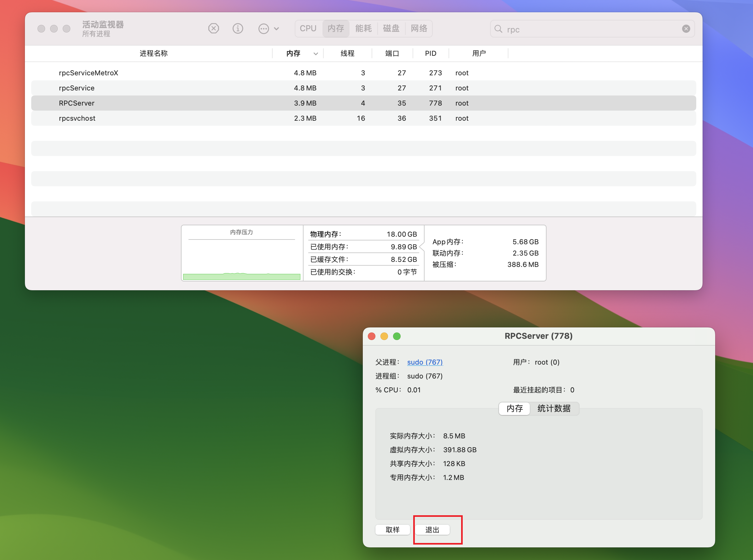Select 内存 segment in RPCServer inspector
The image size is (753, 560).
pyautogui.click(x=514, y=408)
